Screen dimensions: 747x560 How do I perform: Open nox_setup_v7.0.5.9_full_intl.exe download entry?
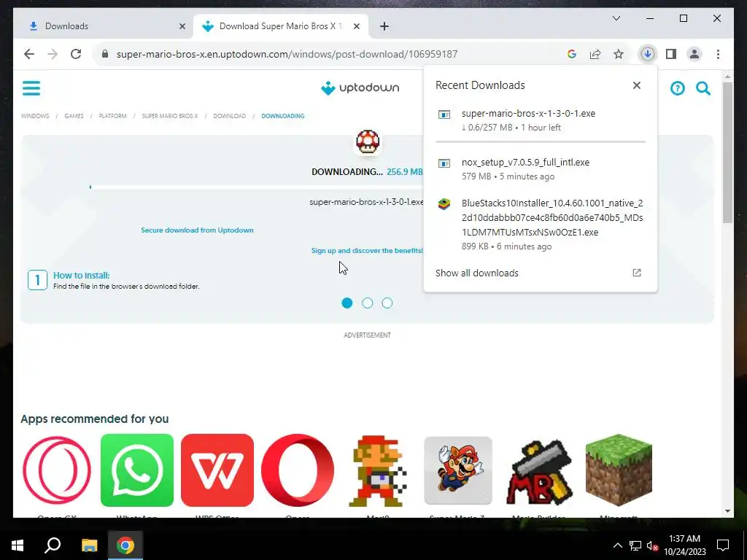pos(541,169)
